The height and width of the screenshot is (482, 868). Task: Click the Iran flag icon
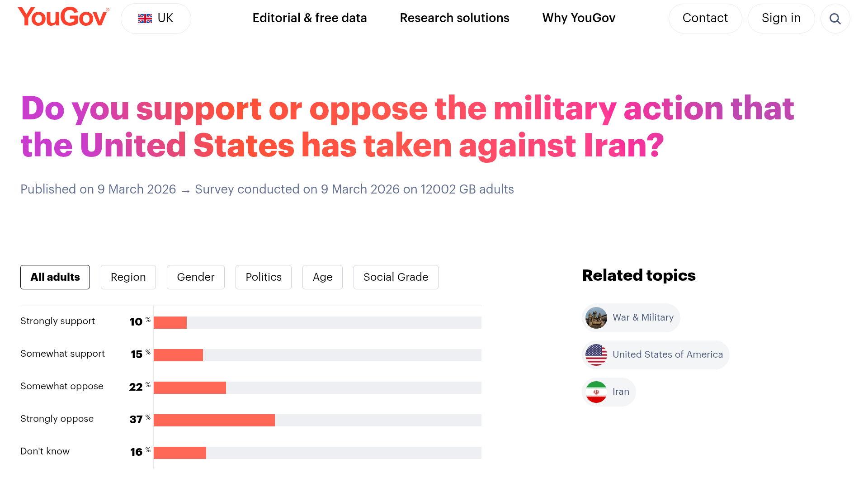(596, 392)
